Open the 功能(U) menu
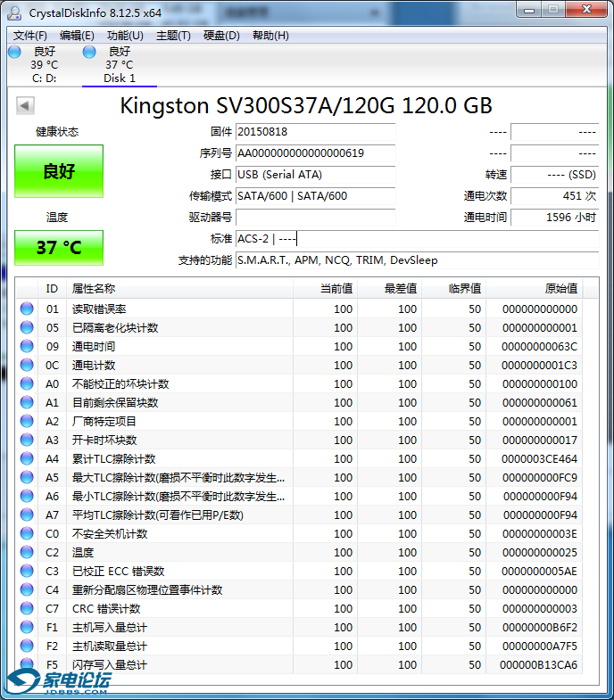The image size is (614, 700). coord(125,36)
